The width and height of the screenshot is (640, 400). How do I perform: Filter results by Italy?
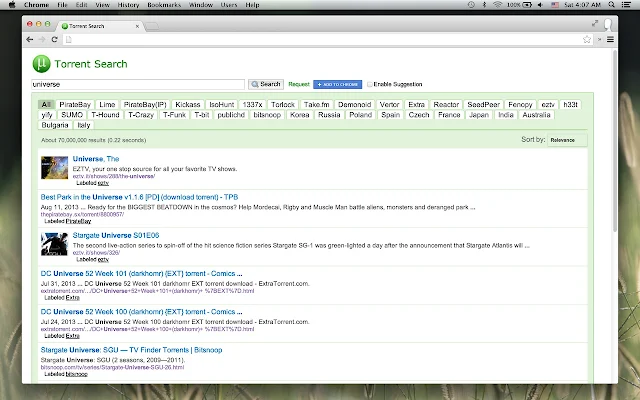click(84, 125)
